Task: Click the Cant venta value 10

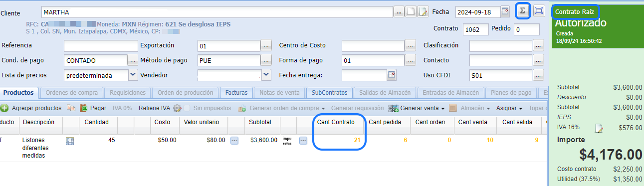Action: click(490, 140)
